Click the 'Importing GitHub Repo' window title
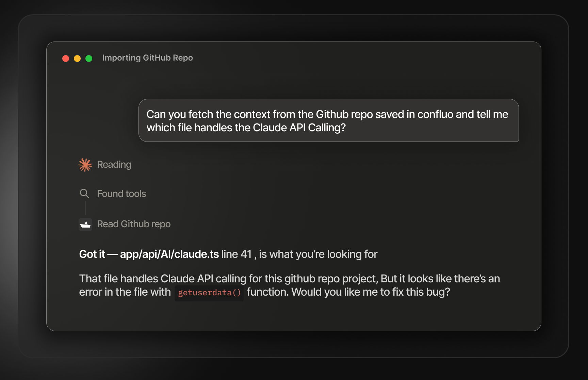Viewport: 588px width, 380px height. point(148,58)
